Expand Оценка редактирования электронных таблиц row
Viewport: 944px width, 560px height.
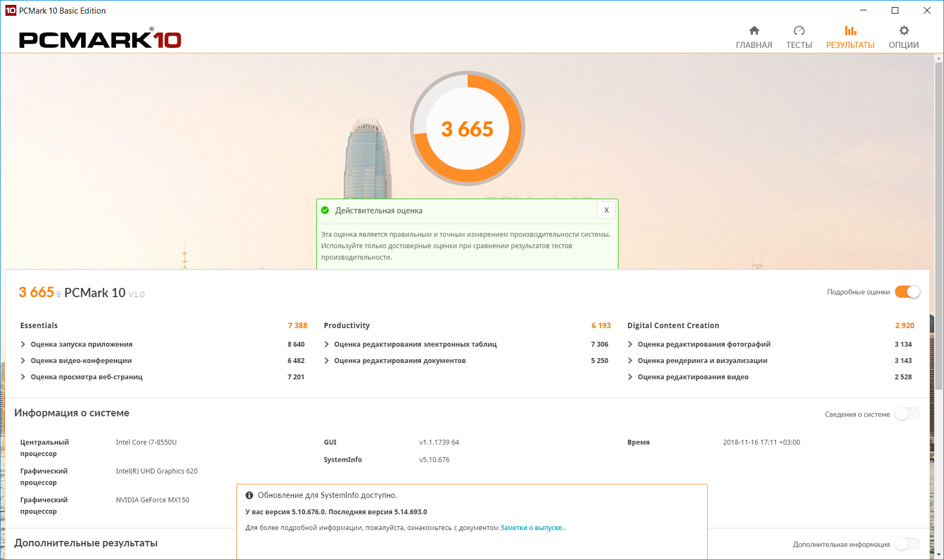pyautogui.click(x=327, y=344)
